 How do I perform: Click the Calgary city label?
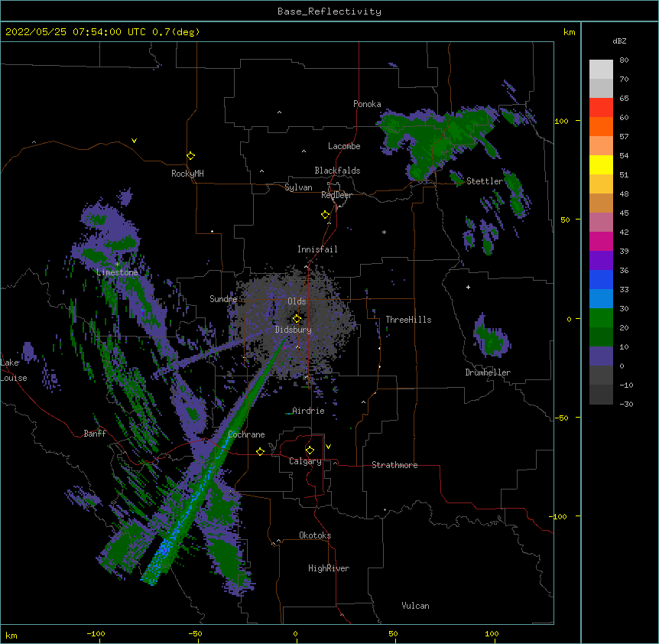(x=305, y=461)
